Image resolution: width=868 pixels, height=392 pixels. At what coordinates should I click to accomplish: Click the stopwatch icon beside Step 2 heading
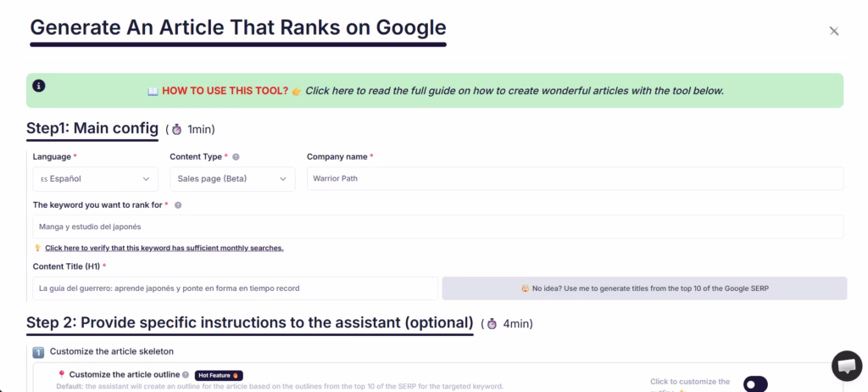coord(492,323)
